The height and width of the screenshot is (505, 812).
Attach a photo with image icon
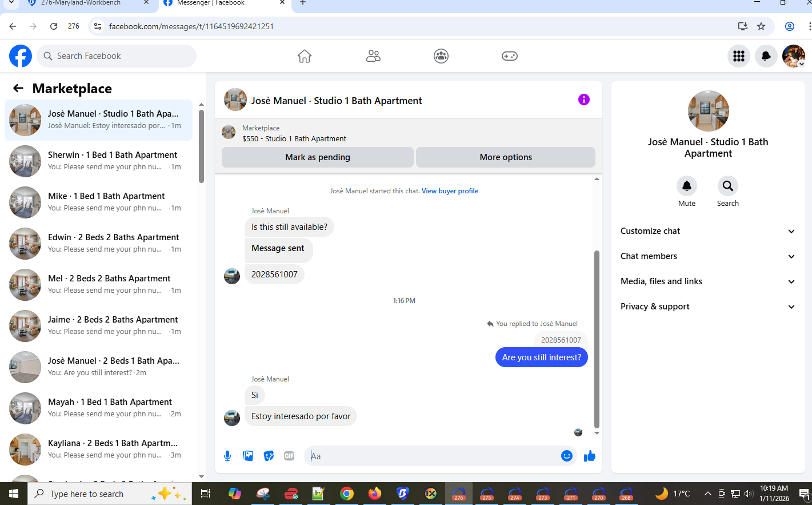[248, 456]
